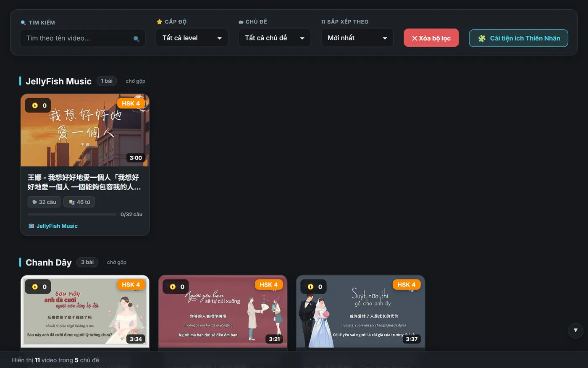Click the '0/32 câu' progress text

(x=131, y=214)
